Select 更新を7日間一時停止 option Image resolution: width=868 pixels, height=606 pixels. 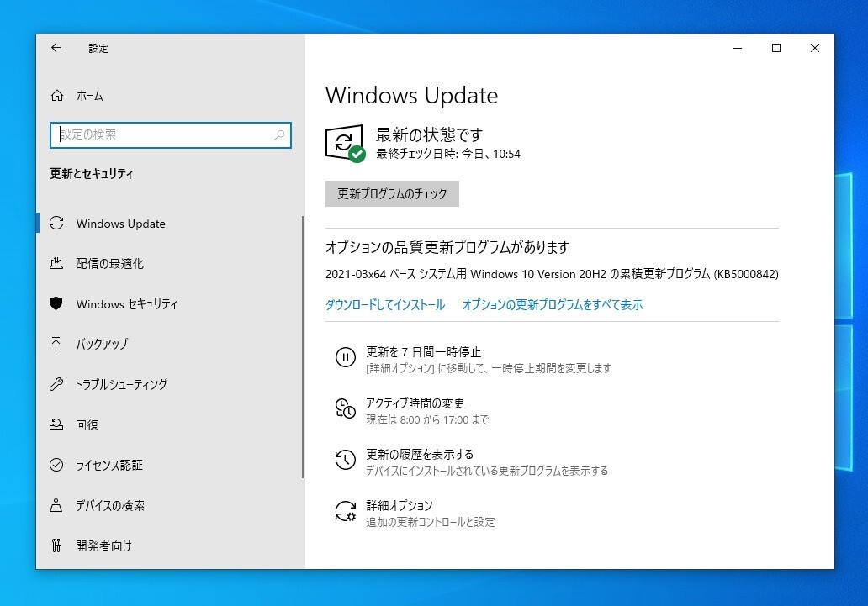[x=474, y=360]
